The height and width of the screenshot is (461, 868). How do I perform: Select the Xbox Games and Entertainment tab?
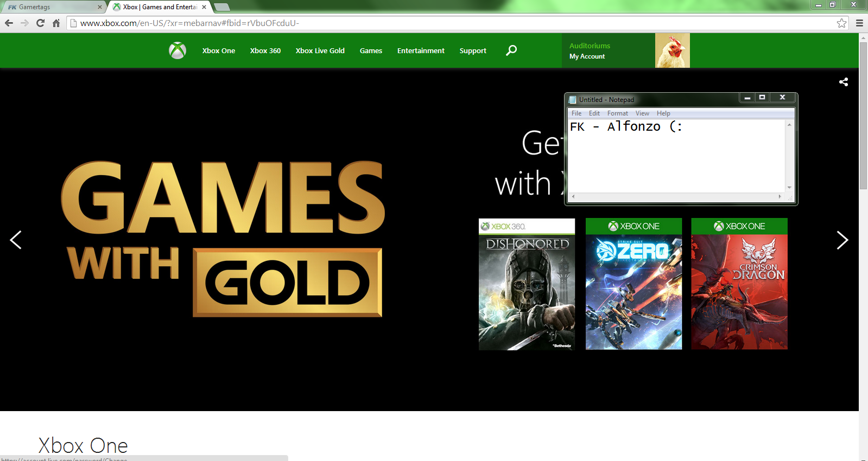160,7
